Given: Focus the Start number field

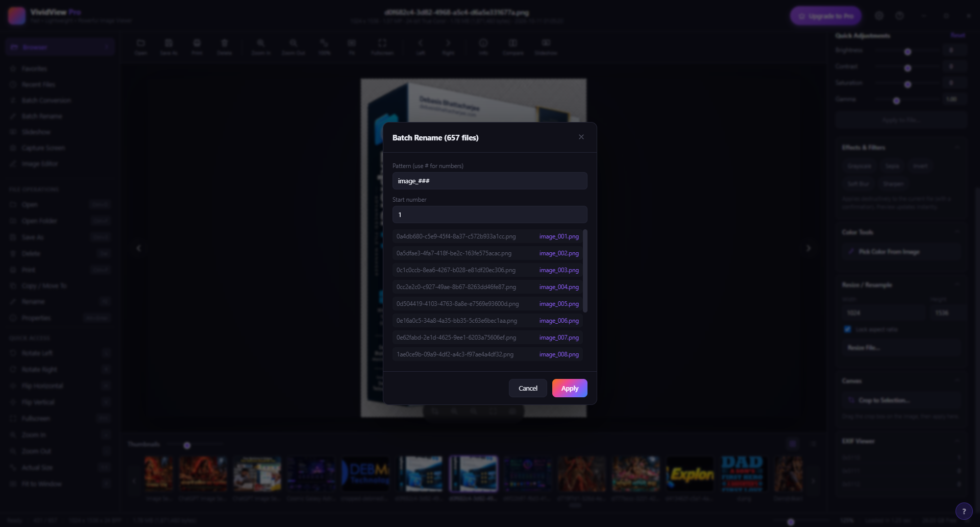Looking at the screenshot, I should tap(490, 214).
